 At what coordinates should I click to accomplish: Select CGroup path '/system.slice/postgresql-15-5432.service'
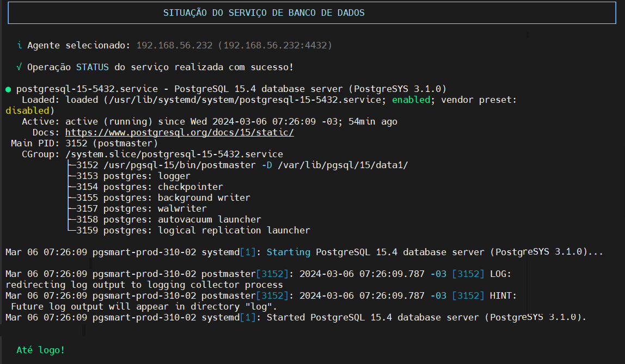point(174,154)
